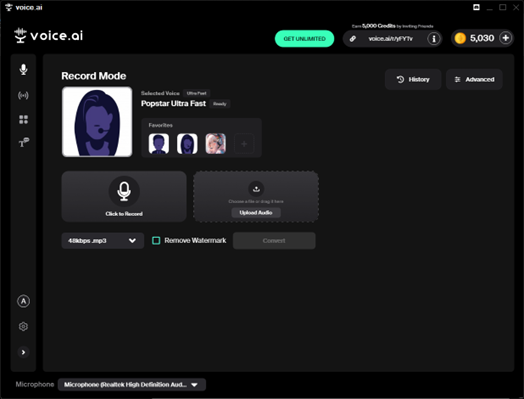Click the Earn 5,000 Credits text
This screenshot has height=399, width=524.
[392, 26]
